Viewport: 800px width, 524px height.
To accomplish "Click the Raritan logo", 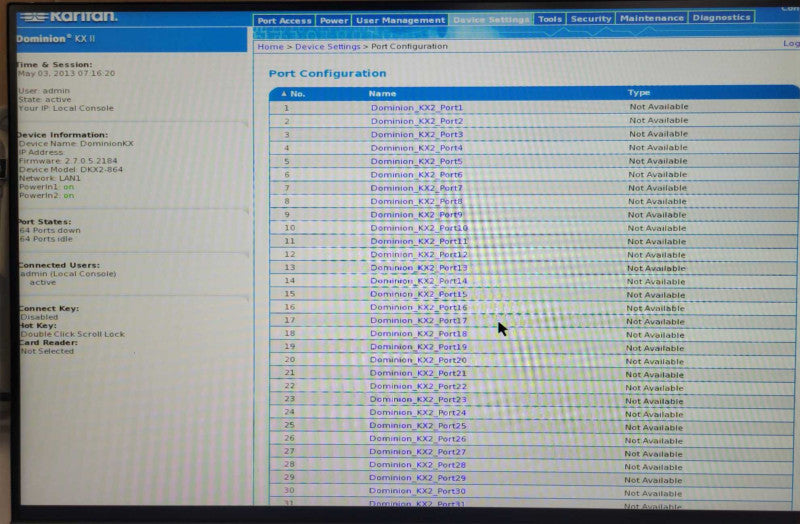I will (69, 16).
